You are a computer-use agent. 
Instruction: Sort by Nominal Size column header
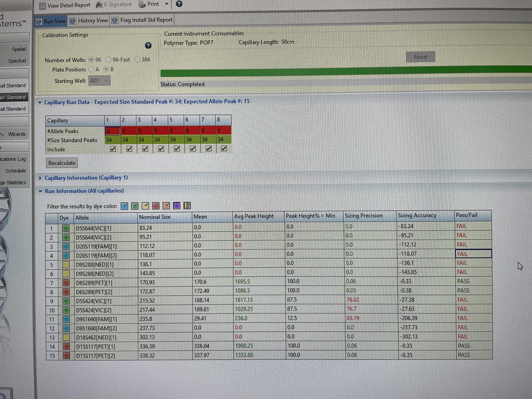[165, 217]
